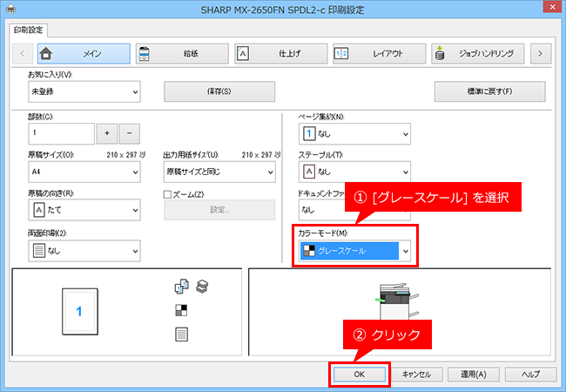This screenshot has height=392, width=566.
Task: Switch to the ジョブハンドリング tab
Action: tap(477, 54)
